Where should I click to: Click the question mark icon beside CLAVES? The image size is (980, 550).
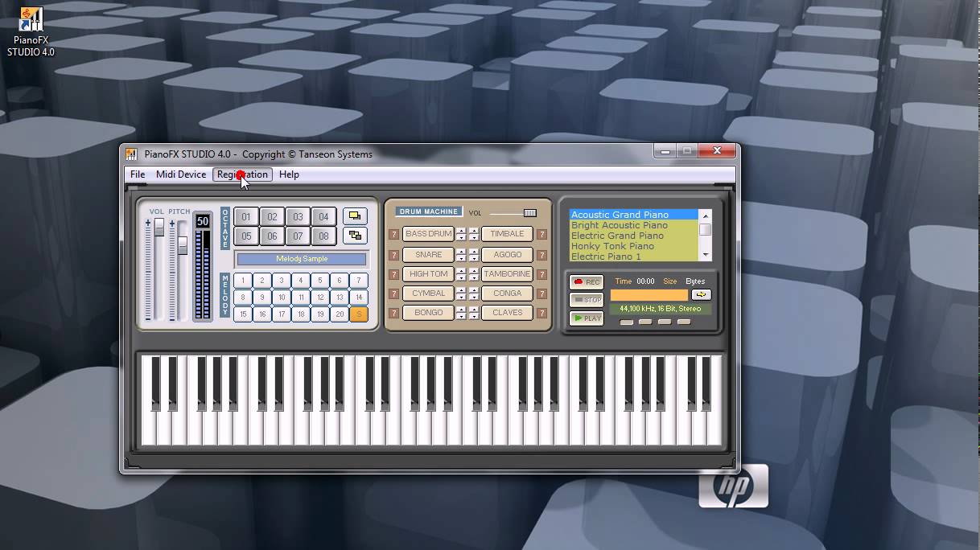pyautogui.click(x=542, y=314)
